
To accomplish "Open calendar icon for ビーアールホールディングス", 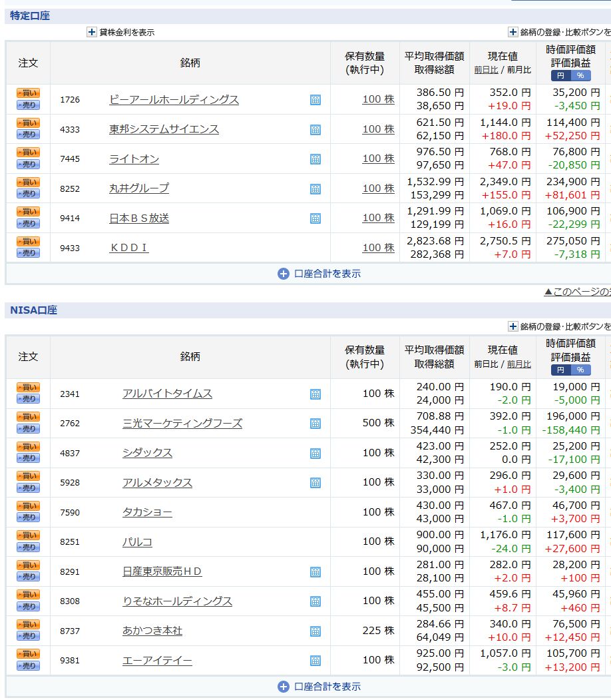I will [x=315, y=99].
